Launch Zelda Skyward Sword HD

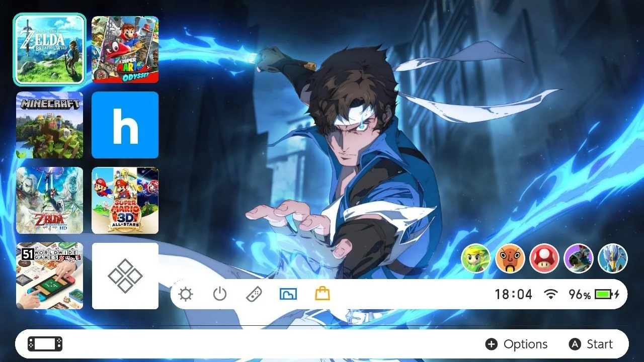click(x=50, y=201)
